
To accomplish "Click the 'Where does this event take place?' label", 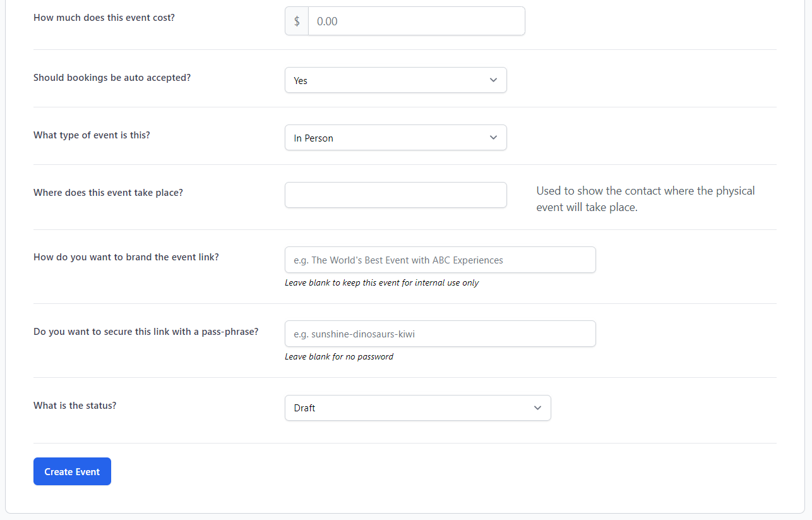I will coord(108,193).
